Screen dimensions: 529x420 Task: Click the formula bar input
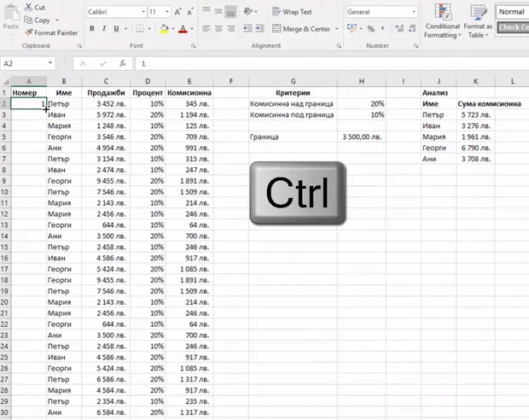(332, 63)
